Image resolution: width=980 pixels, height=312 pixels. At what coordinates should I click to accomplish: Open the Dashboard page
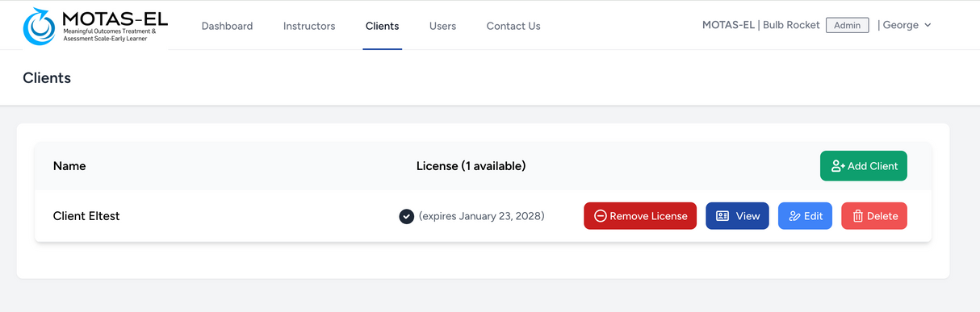tap(227, 26)
